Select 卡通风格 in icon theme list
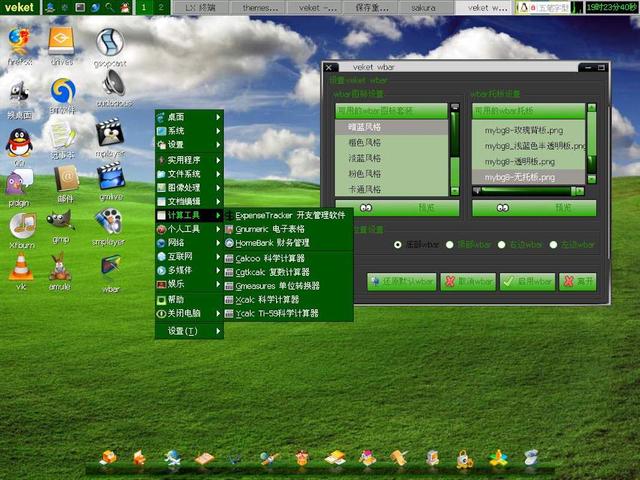The image size is (640, 480). click(391, 189)
